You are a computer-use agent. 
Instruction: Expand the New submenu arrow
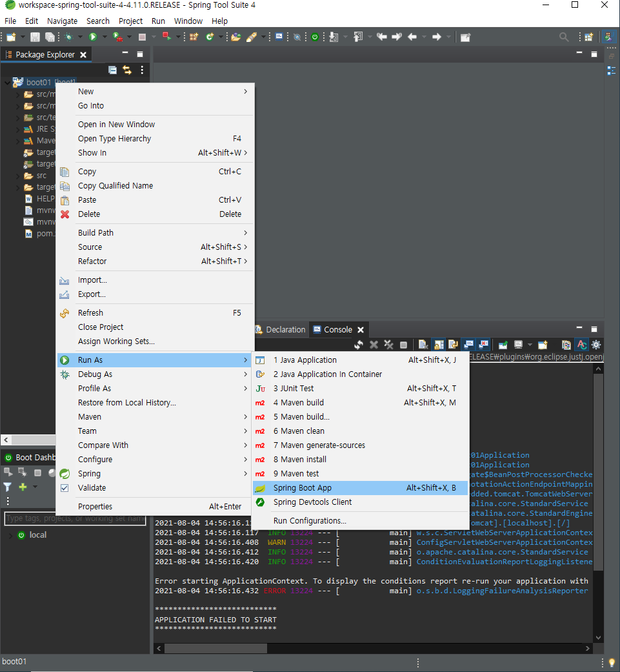pos(245,91)
